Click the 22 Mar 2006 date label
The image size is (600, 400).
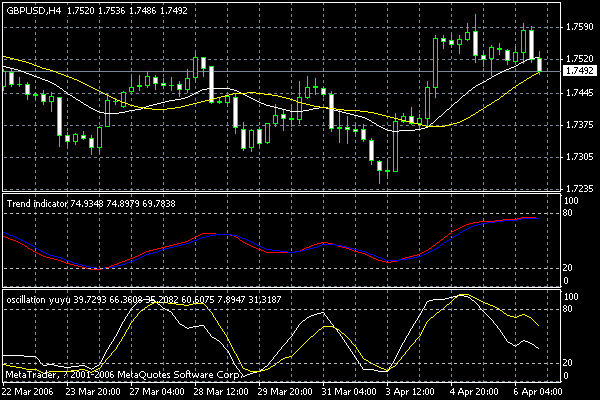(x=28, y=392)
